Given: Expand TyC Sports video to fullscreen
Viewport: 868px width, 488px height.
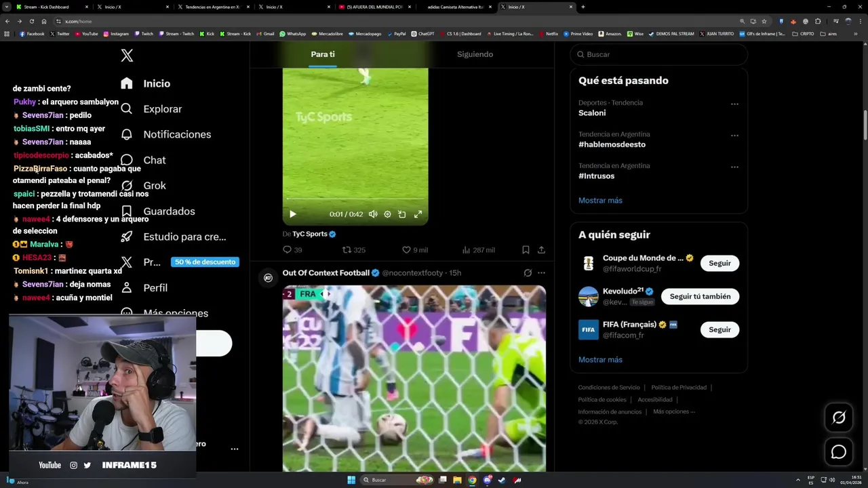Looking at the screenshot, I should 418,214.
